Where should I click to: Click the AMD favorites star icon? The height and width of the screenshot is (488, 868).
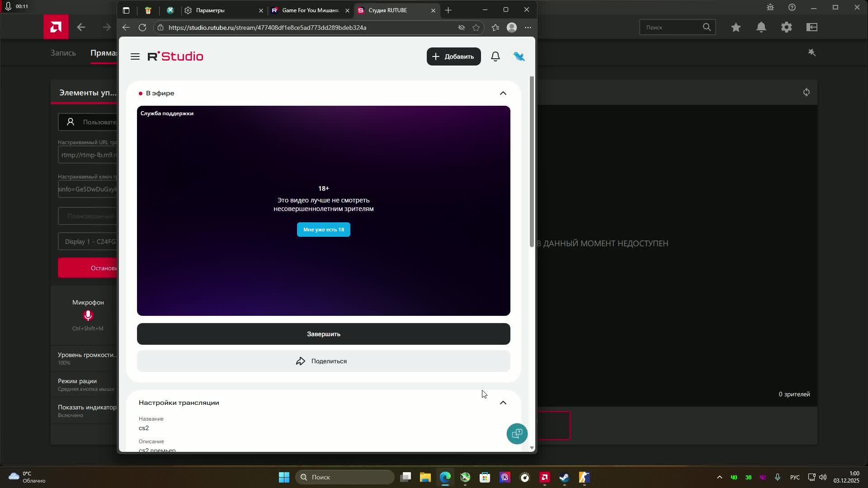[x=736, y=28]
